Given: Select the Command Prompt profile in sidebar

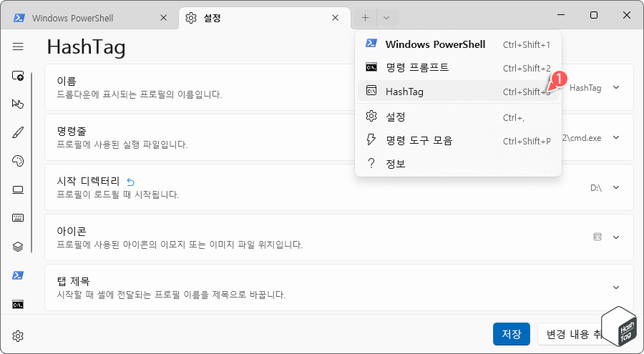Looking at the screenshot, I should click(18, 305).
